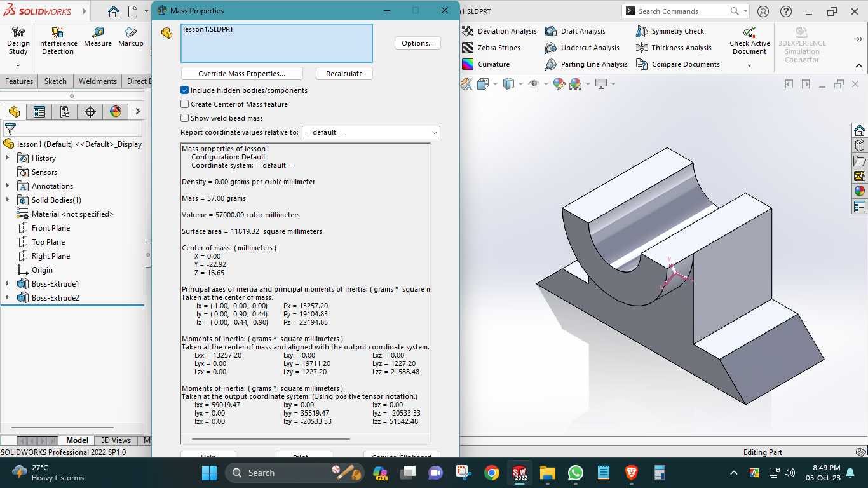This screenshot has width=868, height=488.
Task: Create a new document
Action: pos(133,11)
